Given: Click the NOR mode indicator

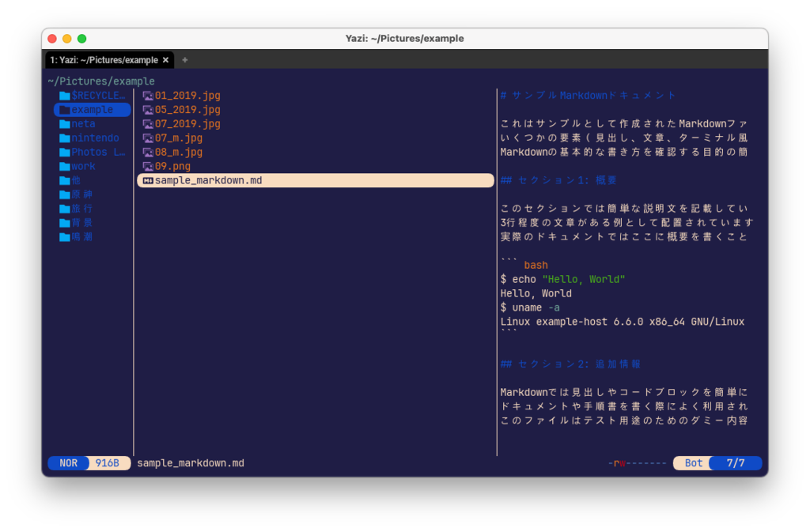Looking at the screenshot, I should [68, 463].
